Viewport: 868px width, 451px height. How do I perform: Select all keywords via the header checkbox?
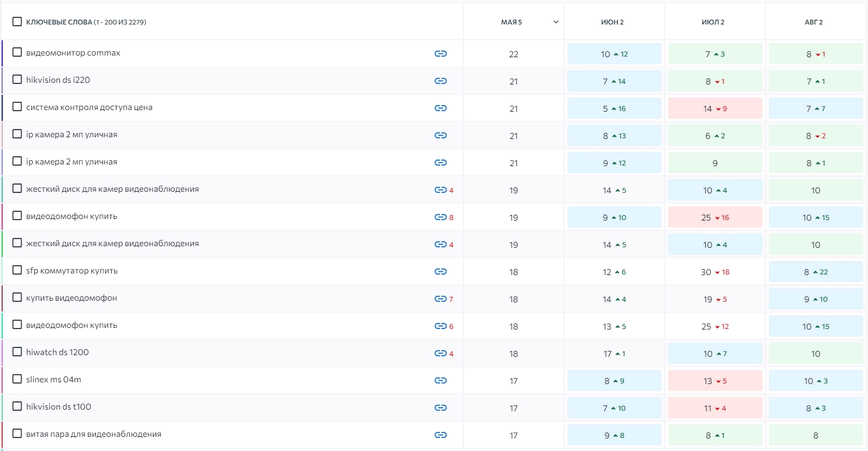[17, 21]
